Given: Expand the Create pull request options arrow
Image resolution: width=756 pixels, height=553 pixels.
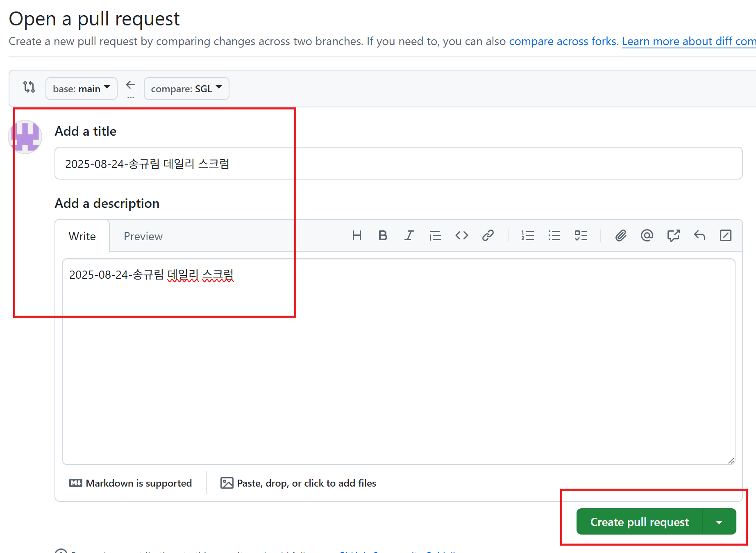Looking at the screenshot, I should 719,522.
